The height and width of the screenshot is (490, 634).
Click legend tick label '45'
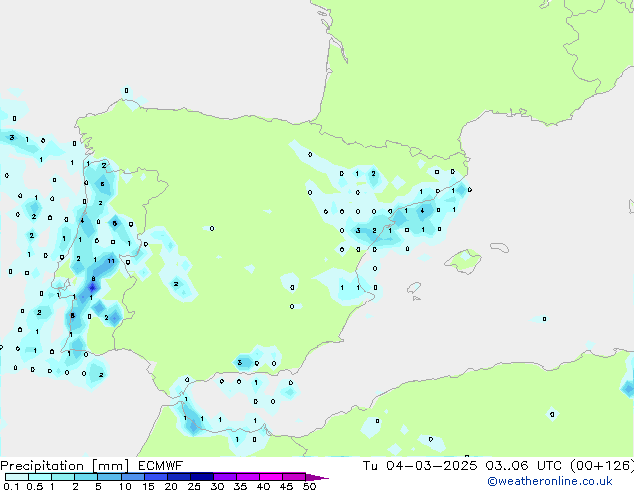pos(287,486)
